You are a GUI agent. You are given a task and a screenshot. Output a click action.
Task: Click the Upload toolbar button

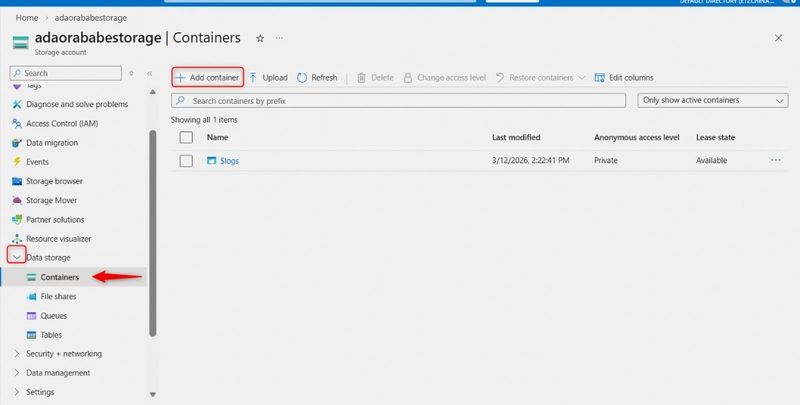pyautogui.click(x=268, y=78)
